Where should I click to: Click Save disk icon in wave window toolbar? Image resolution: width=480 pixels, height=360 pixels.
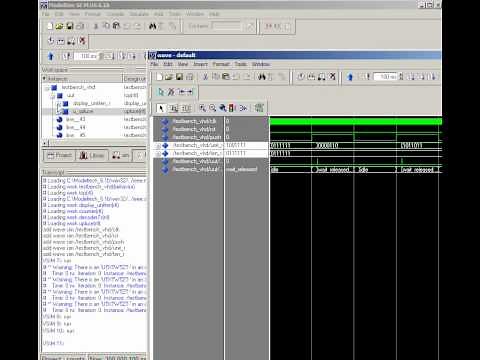click(x=179, y=77)
